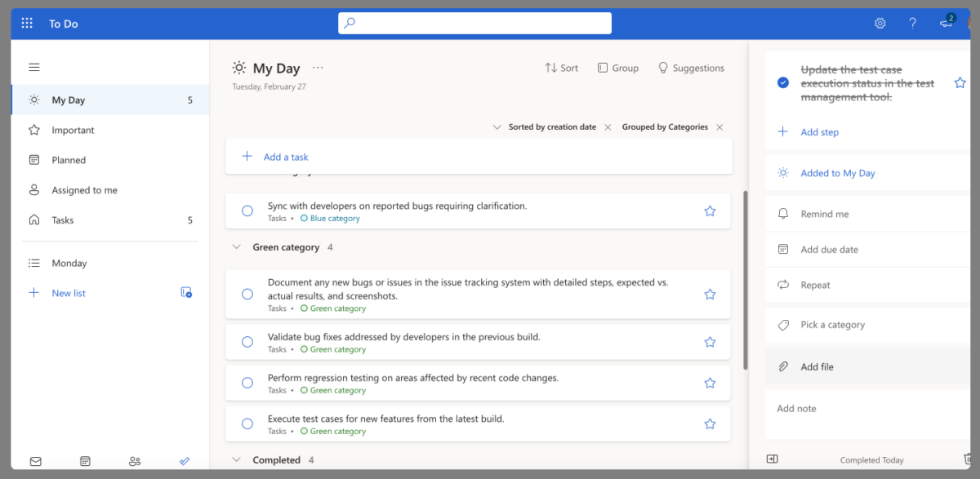
Task: Complete the 'Perform regression testing' task
Action: click(x=247, y=384)
